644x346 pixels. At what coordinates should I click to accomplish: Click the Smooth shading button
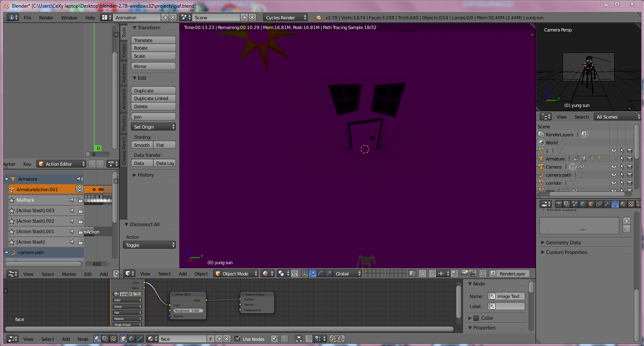pos(142,145)
